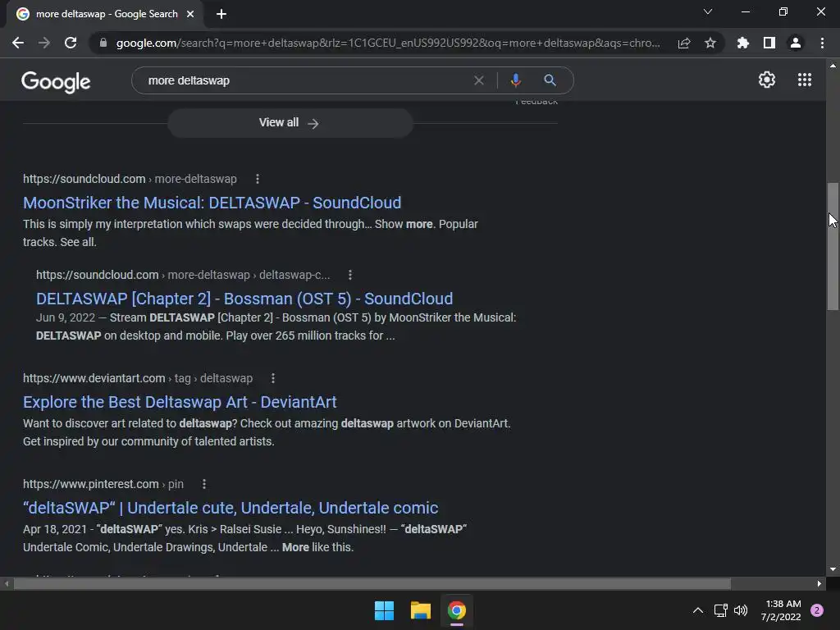The width and height of the screenshot is (840, 630).
Task: Click the horizontal scroll left arrow
Action: coord(7,583)
